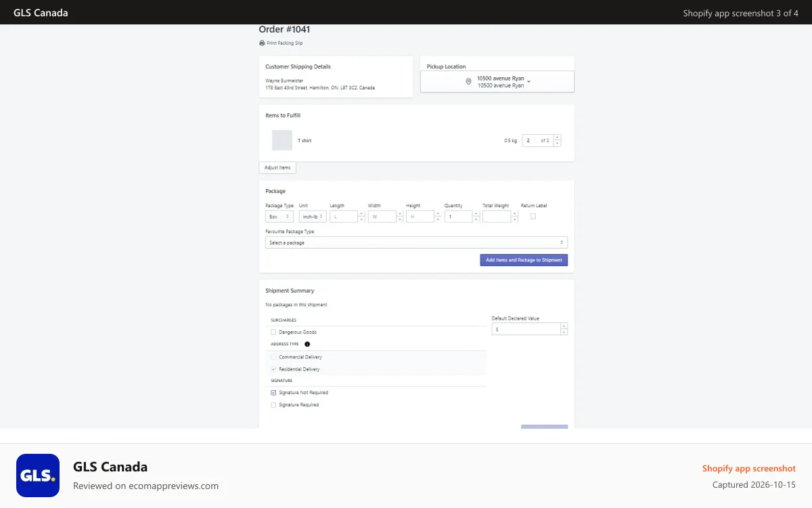Click the Width input field
812x508 pixels.
coord(382,217)
